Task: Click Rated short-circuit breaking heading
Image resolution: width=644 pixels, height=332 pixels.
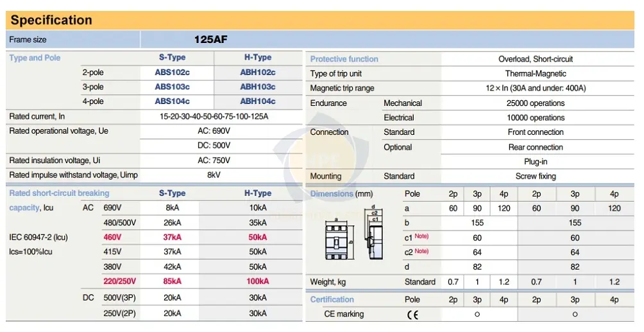Action: click(x=59, y=193)
